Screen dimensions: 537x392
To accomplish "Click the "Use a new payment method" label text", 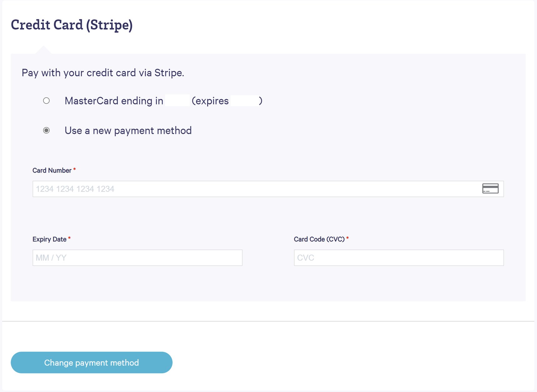I will 128,130.
